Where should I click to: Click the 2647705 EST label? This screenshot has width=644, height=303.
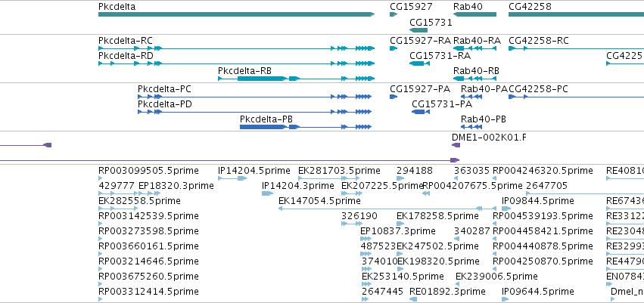click(x=546, y=186)
